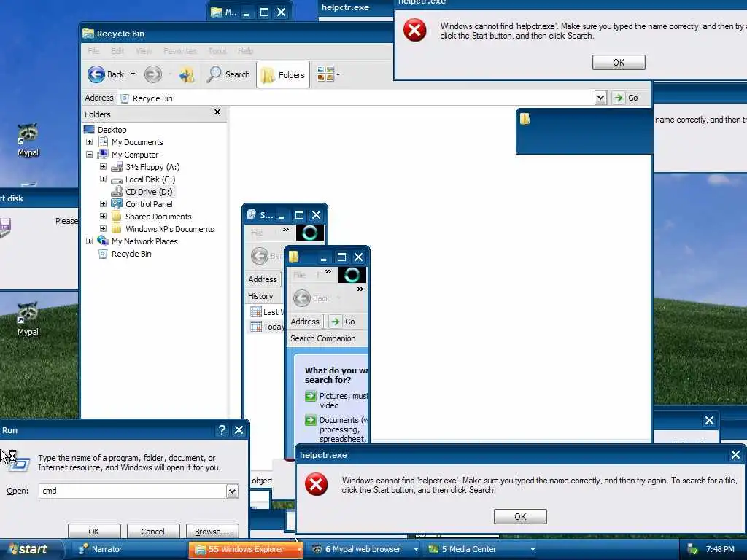Click the Start button
The image size is (747, 560).
pyautogui.click(x=31, y=550)
